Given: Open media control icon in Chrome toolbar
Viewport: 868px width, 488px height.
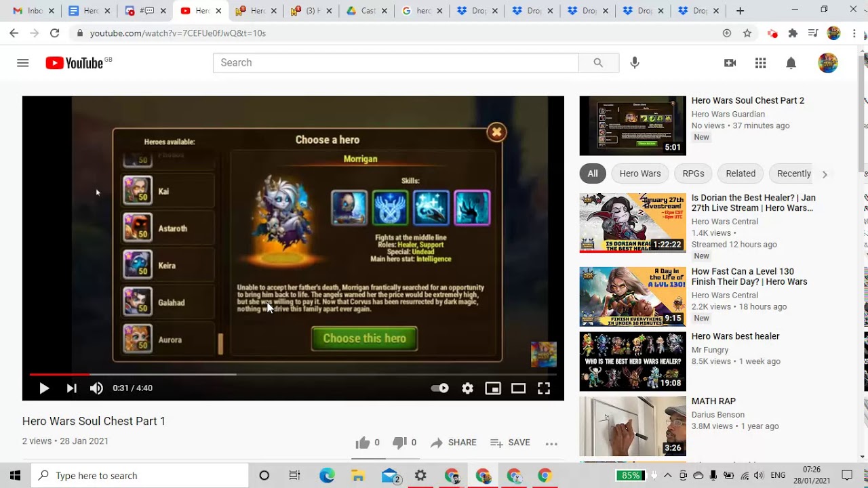Looking at the screenshot, I should (813, 33).
